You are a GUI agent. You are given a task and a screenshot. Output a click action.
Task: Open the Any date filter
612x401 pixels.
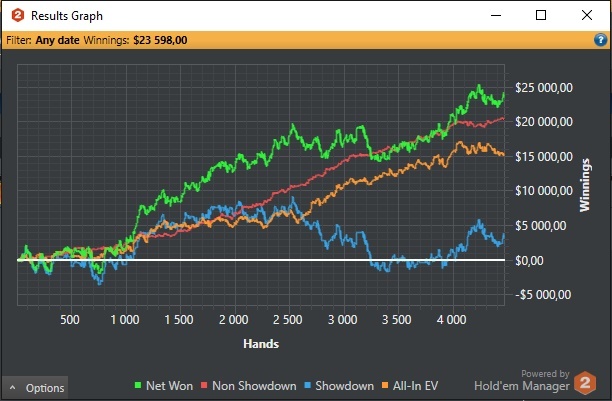point(57,40)
